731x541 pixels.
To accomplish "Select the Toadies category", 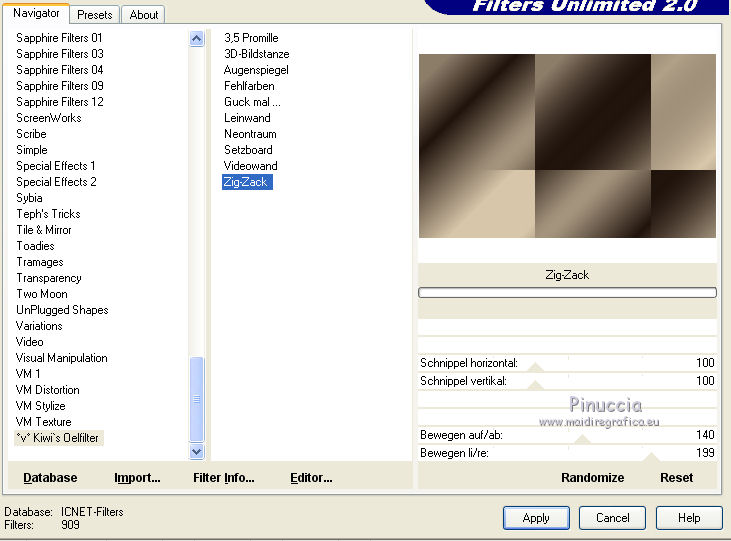I will click(35, 246).
